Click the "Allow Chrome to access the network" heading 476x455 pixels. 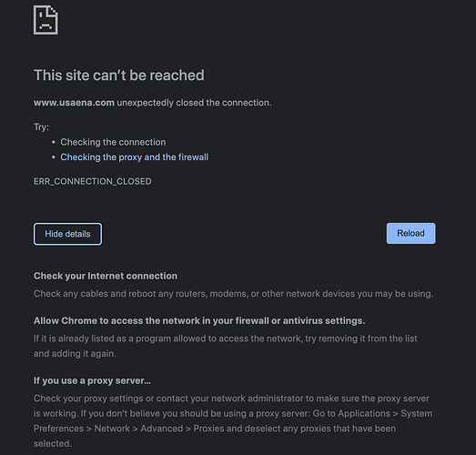(x=199, y=321)
